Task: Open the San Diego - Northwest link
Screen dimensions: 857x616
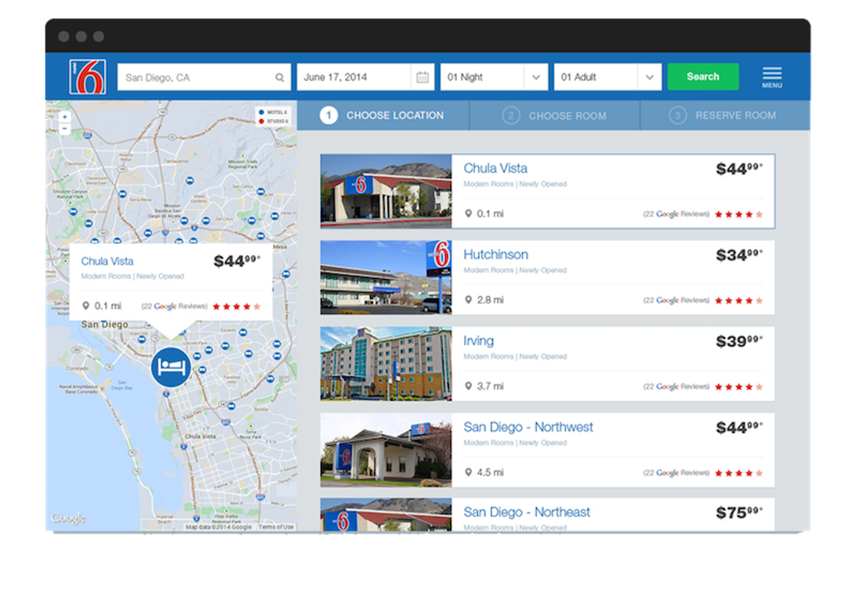Action: [x=528, y=427]
